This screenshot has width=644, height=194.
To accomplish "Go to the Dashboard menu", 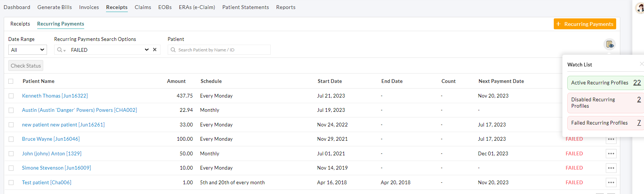I will point(17,7).
